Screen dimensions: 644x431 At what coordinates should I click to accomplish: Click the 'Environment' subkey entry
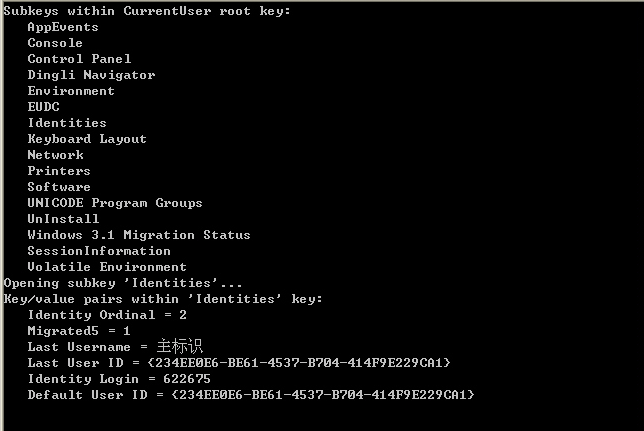tap(71, 91)
